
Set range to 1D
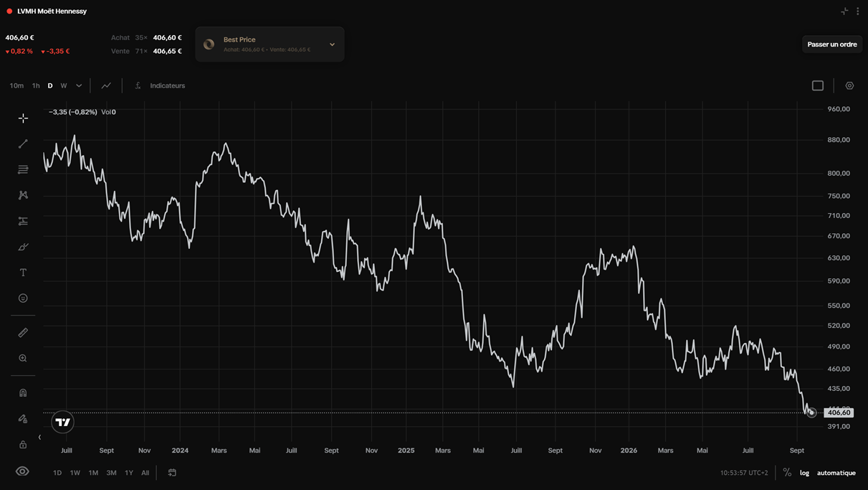pyautogui.click(x=57, y=473)
